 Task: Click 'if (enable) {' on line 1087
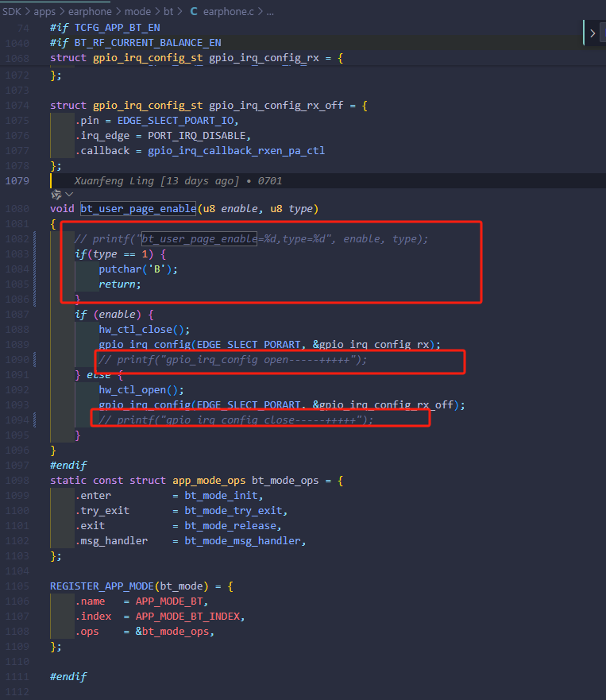pos(114,315)
